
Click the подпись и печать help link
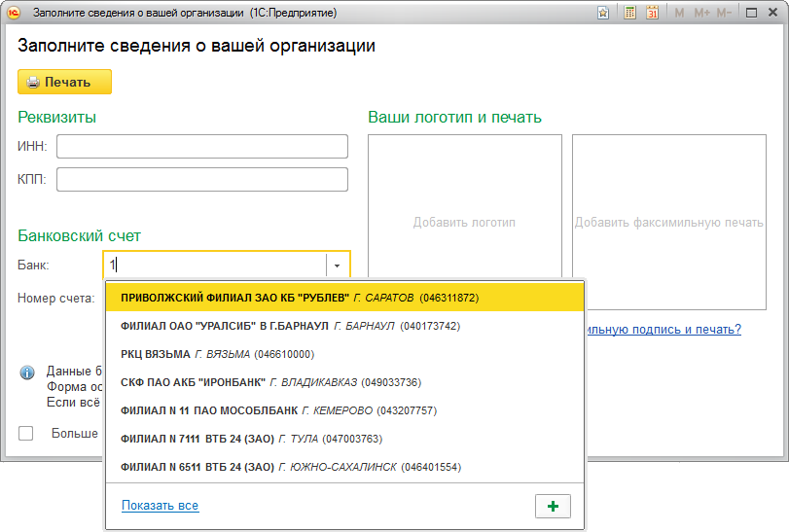click(663, 330)
